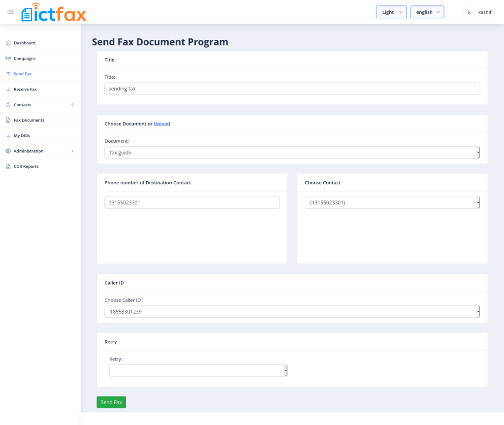Open the Document dropdown showing fax guide
The width and height of the screenshot is (504, 425).
pyautogui.click(x=292, y=153)
